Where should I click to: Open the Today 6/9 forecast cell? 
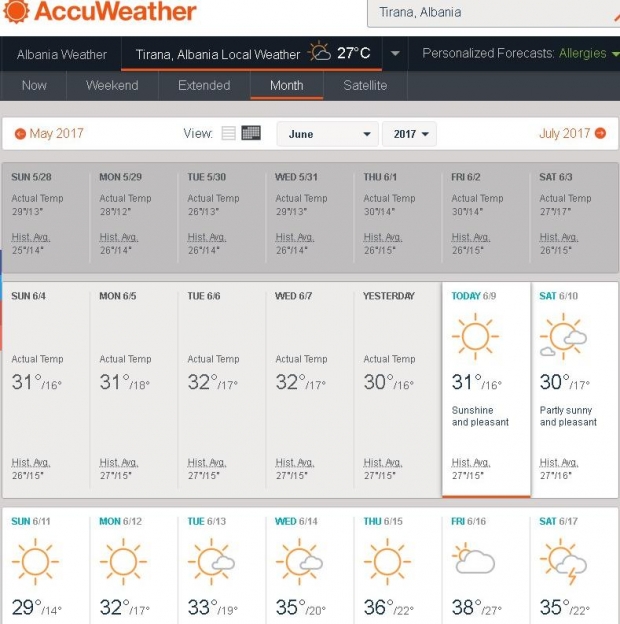coord(486,390)
